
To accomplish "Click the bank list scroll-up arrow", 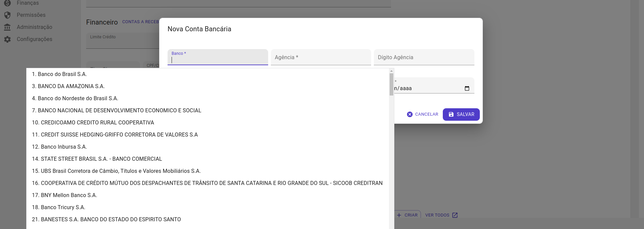I will click(x=391, y=71).
